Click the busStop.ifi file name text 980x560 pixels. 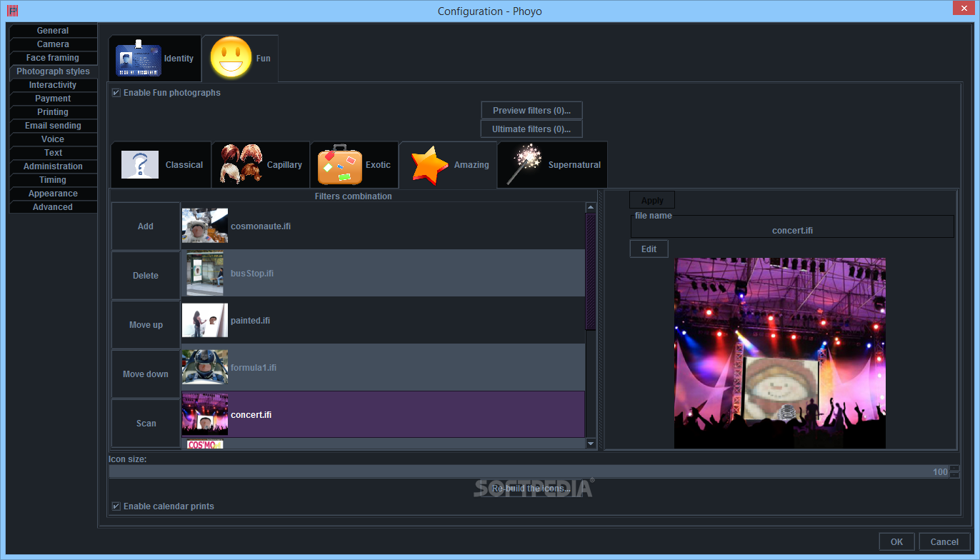pyautogui.click(x=252, y=274)
